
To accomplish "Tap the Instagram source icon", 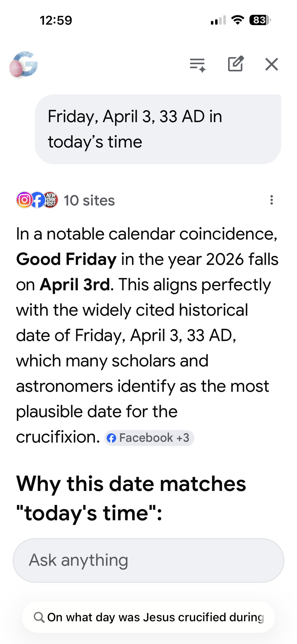I will pyautogui.click(x=25, y=200).
